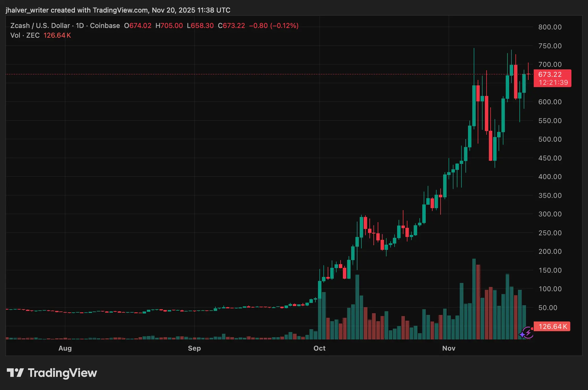Select the Aug label on the time axis

(x=65, y=348)
